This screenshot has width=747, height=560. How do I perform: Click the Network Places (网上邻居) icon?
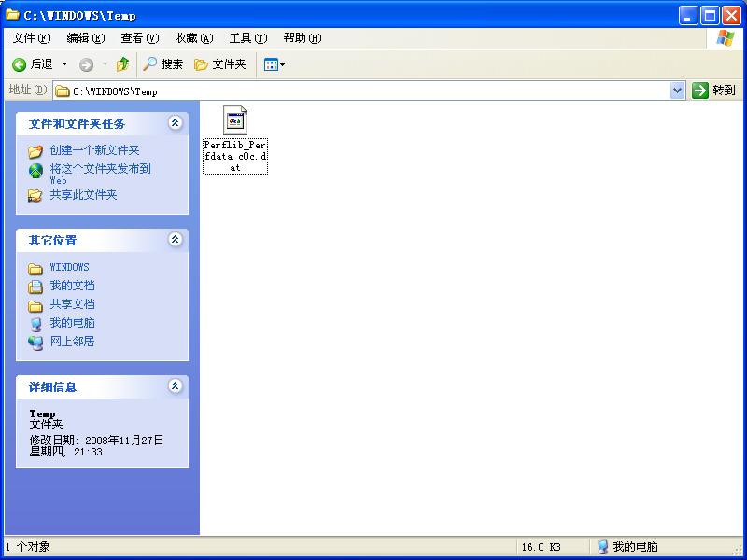(x=35, y=343)
